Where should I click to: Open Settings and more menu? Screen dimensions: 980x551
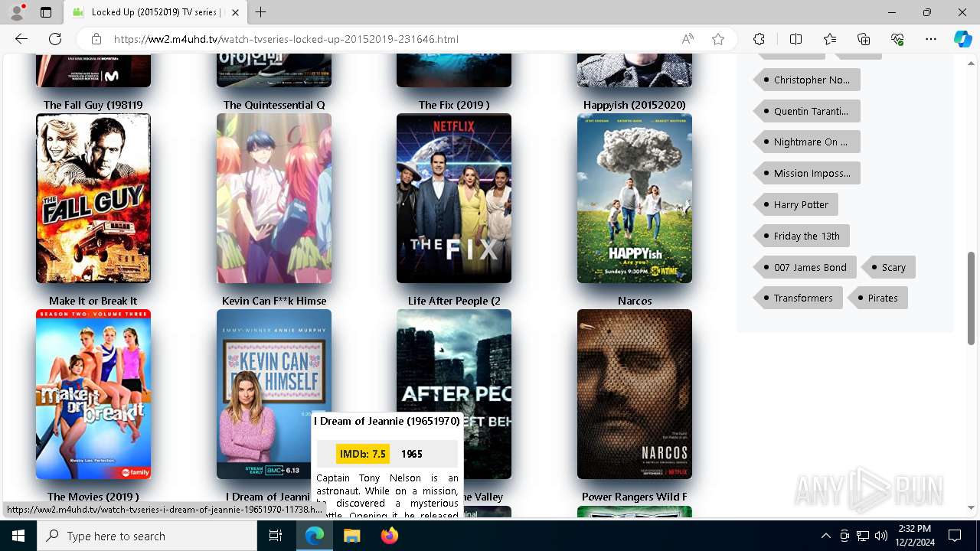pyautogui.click(x=931, y=39)
